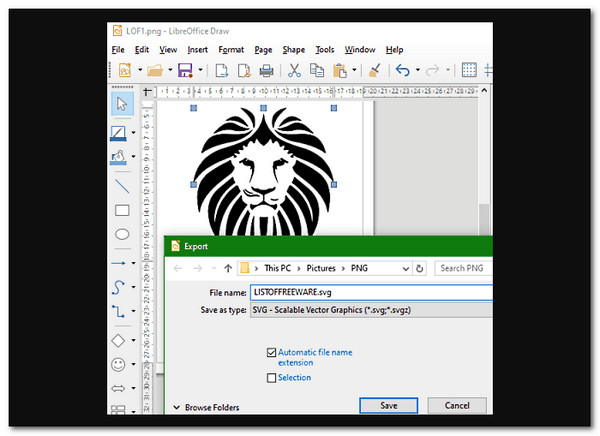The width and height of the screenshot is (600, 436).
Task: Open the File menu
Action: coord(118,50)
